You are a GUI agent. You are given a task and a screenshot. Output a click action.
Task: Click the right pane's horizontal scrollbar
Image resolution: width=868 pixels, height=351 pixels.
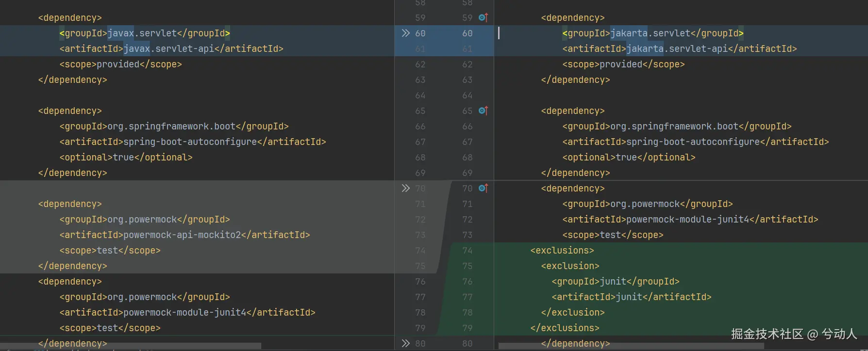pos(632,346)
